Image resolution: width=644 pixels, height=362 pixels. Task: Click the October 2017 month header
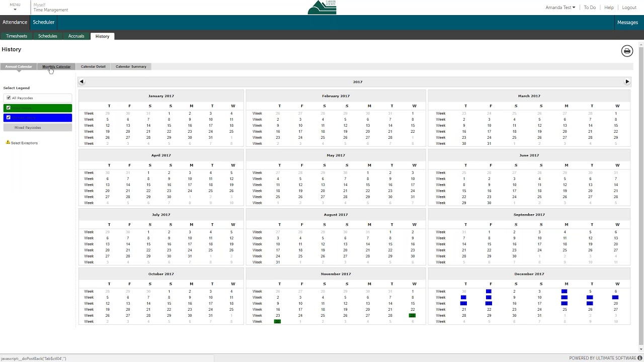[161, 274]
